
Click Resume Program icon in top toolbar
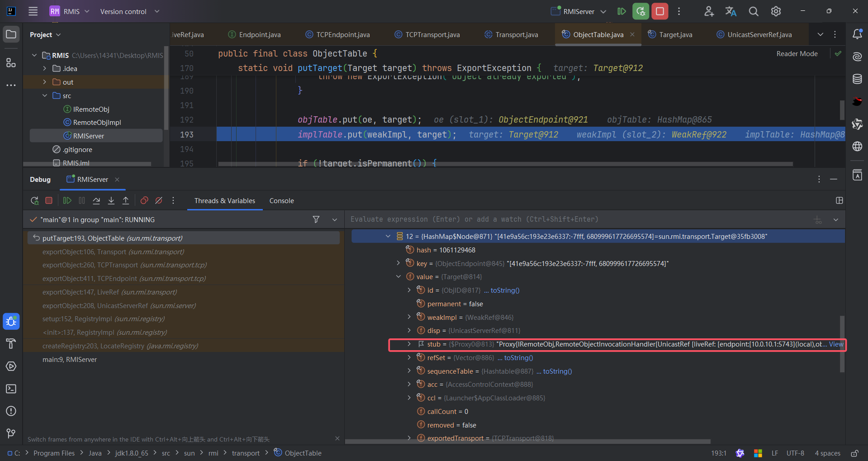[622, 11]
